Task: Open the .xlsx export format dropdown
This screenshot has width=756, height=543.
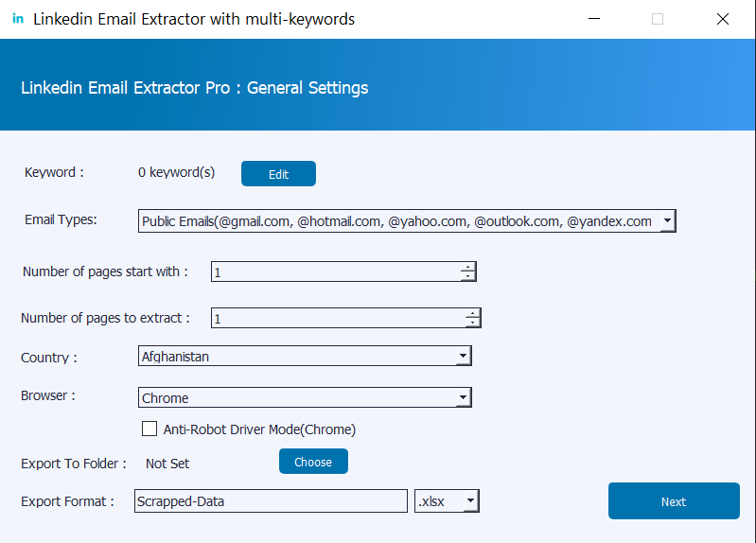Action: point(447,501)
